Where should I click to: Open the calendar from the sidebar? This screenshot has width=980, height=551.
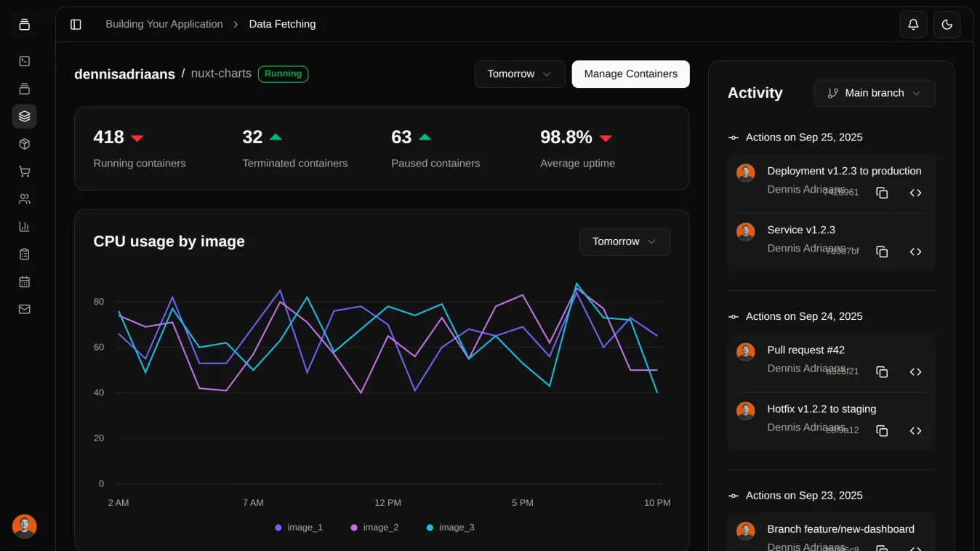pyautogui.click(x=24, y=281)
